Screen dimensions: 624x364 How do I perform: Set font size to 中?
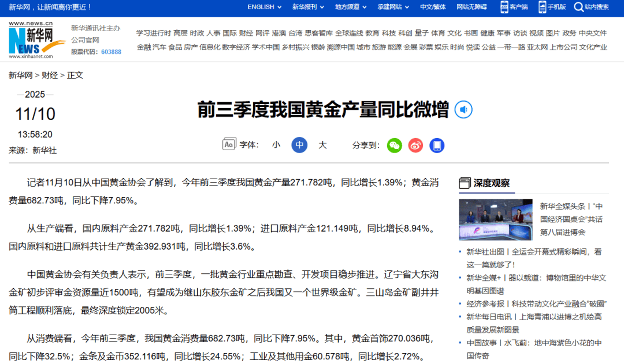tap(299, 145)
